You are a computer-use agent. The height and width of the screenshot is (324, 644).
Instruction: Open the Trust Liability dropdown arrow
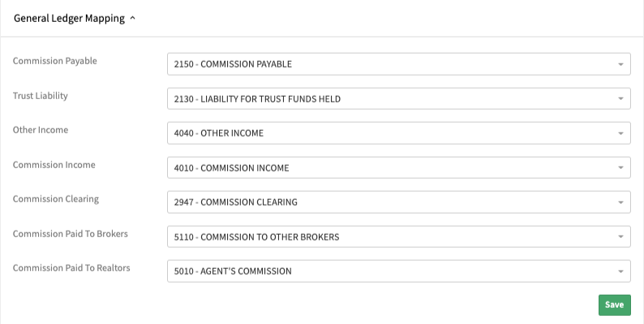[620, 99]
